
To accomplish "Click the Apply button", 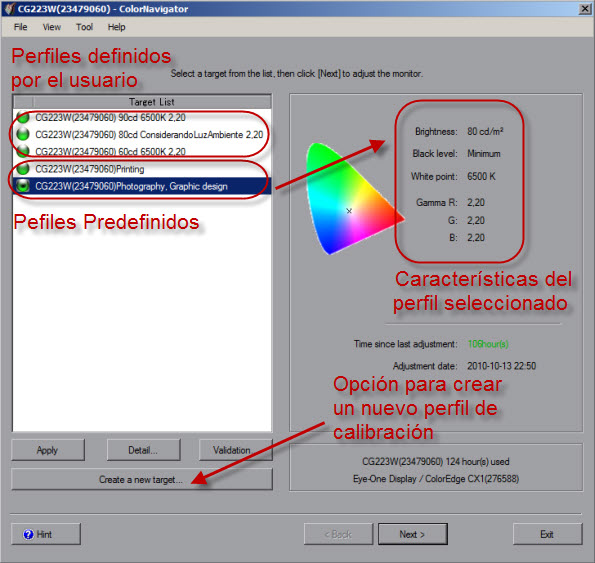I will [x=48, y=450].
